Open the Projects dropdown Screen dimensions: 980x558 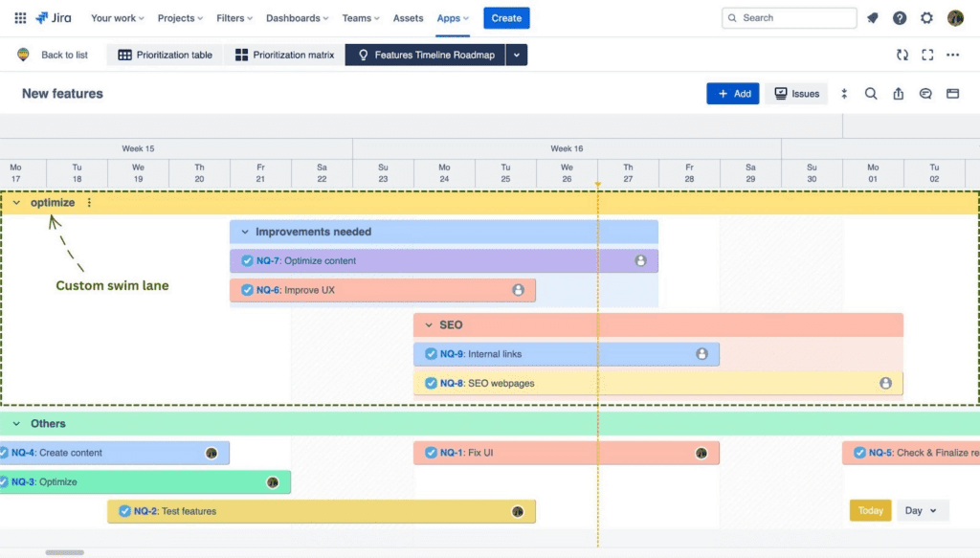pyautogui.click(x=180, y=18)
